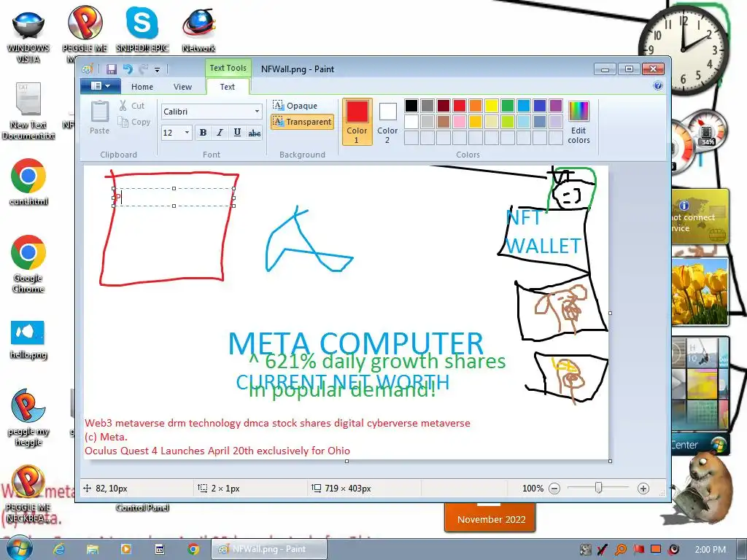Click the analog clock desktop gadget

pyautogui.click(x=684, y=50)
